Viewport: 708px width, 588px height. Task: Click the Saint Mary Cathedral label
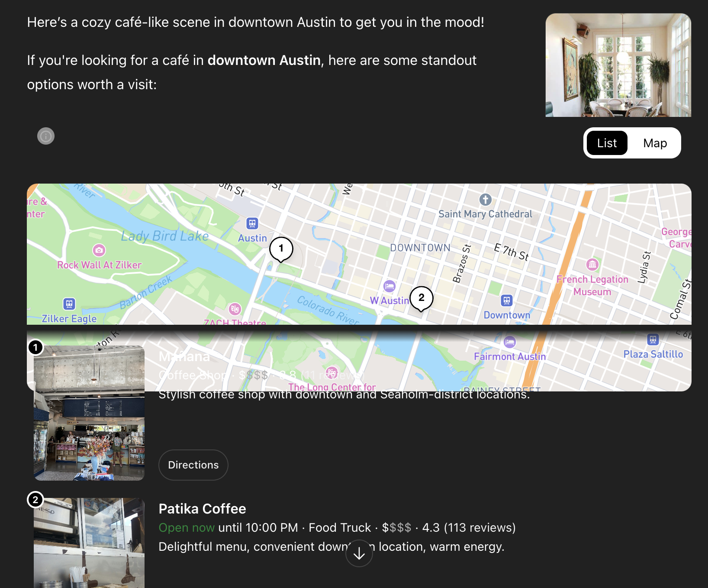[x=486, y=214]
